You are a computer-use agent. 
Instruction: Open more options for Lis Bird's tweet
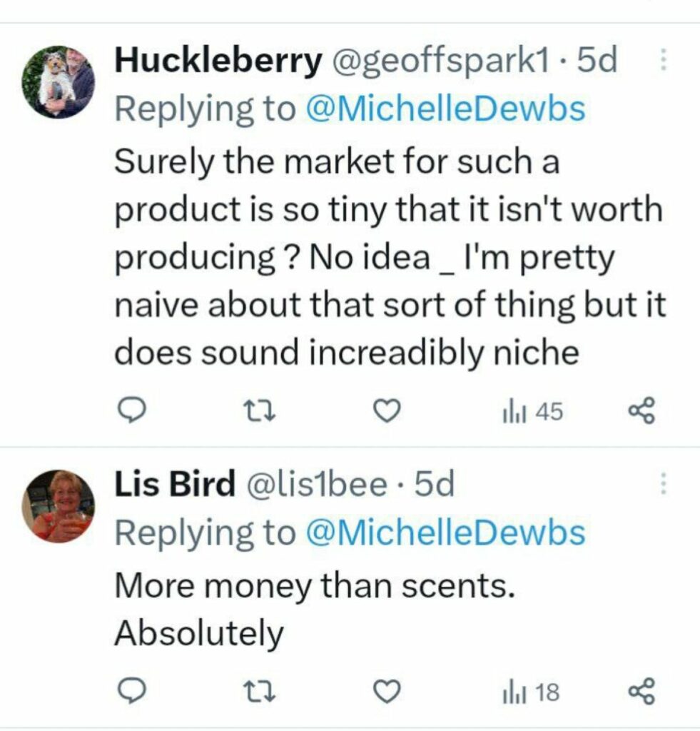(663, 485)
